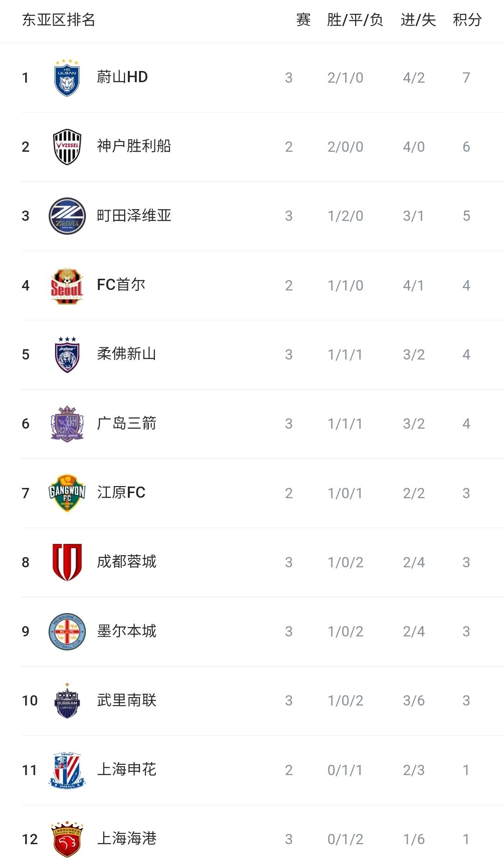Click the Shanghai Shenhua logo
Screen dimensions: 504x868
coord(67,770)
